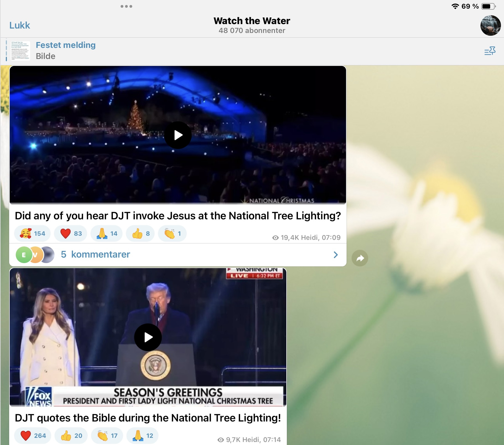
Task: Toggle heart reaction showing 264
Action: 33,436
